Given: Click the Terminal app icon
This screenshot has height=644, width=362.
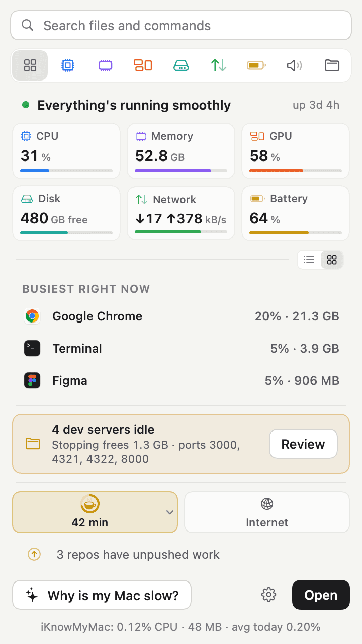Looking at the screenshot, I should [32, 349].
